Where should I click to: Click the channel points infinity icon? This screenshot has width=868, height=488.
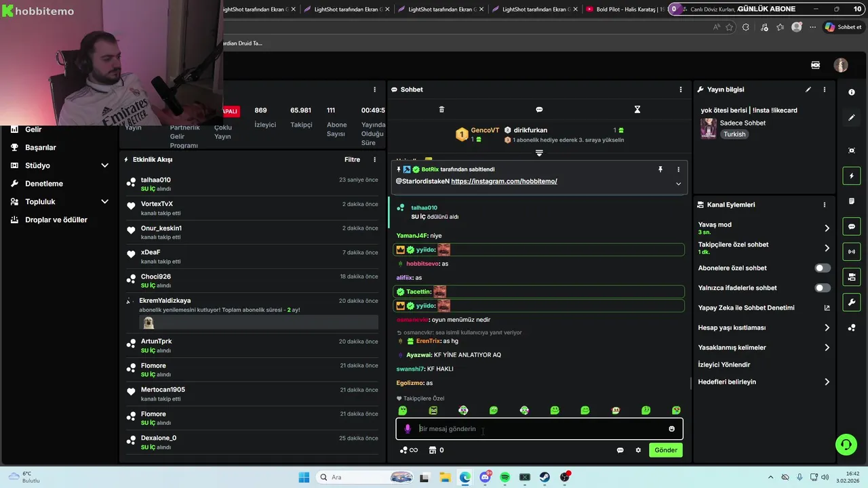[408, 450]
